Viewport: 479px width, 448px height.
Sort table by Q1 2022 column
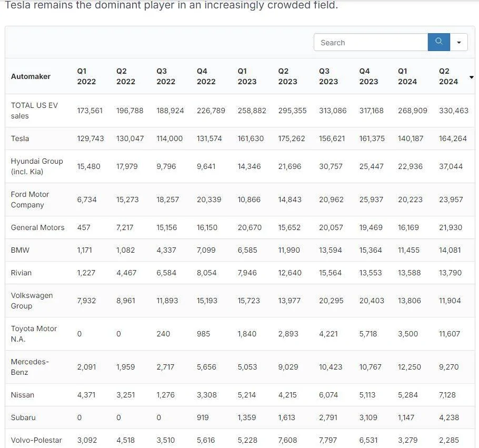(x=86, y=76)
